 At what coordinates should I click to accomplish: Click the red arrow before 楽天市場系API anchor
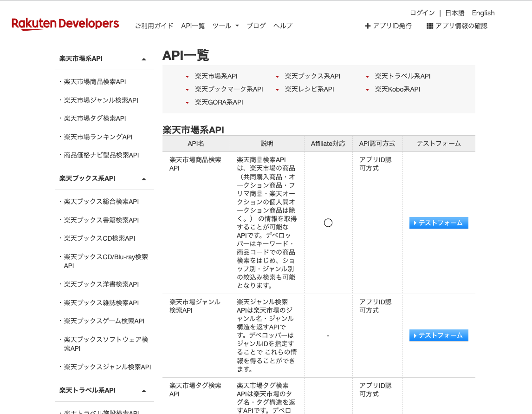tap(187, 77)
